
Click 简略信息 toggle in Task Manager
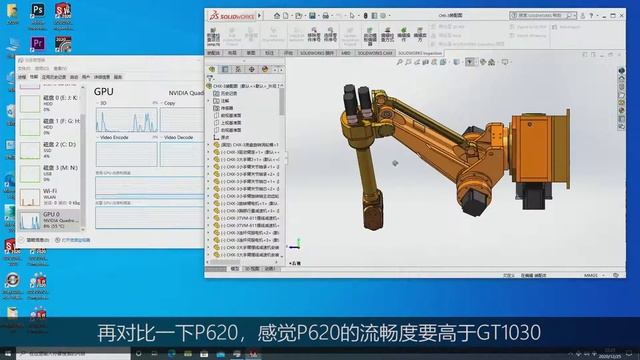[35, 240]
